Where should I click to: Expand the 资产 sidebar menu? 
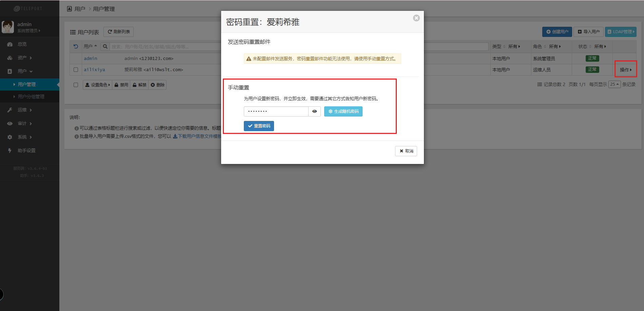(x=22, y=58)
